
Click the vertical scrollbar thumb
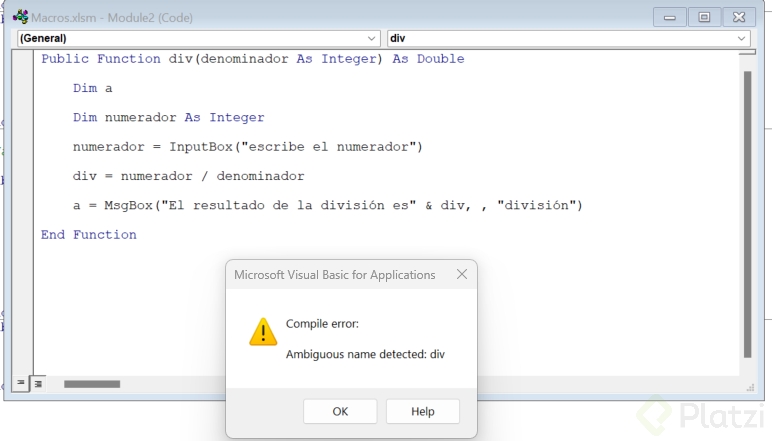tap(747, 214)
